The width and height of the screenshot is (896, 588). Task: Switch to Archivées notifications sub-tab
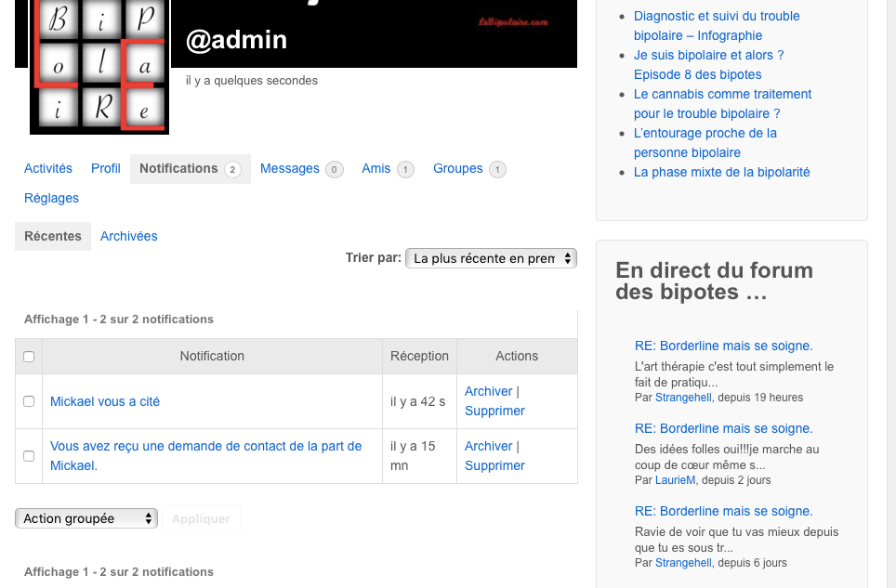(x=128, y=236)
